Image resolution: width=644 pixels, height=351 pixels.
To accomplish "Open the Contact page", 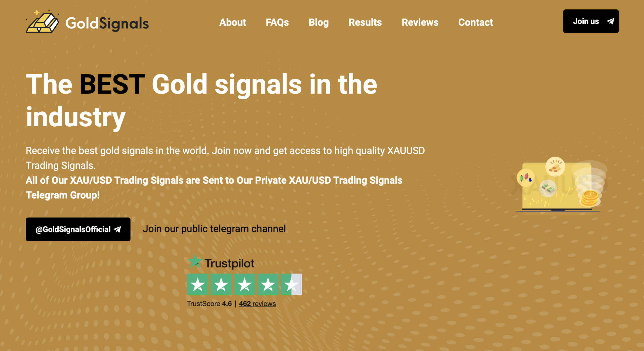I will pyautogui.click(x=476, y=23).
